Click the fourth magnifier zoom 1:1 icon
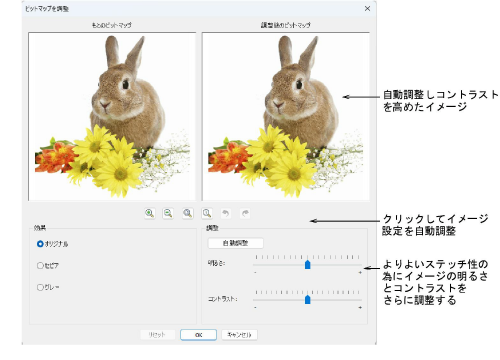This screenshot has width=500, height=360. (x=207, y=213)
